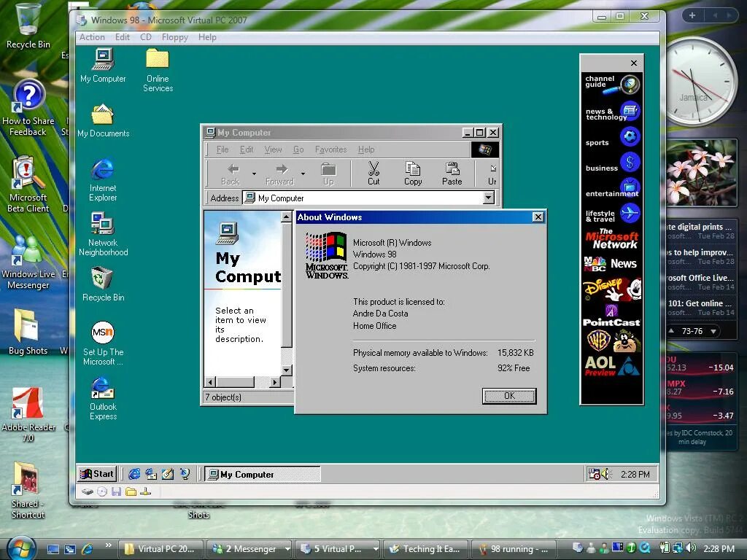
Task: Open the sports channel
Action: (612, 138)
